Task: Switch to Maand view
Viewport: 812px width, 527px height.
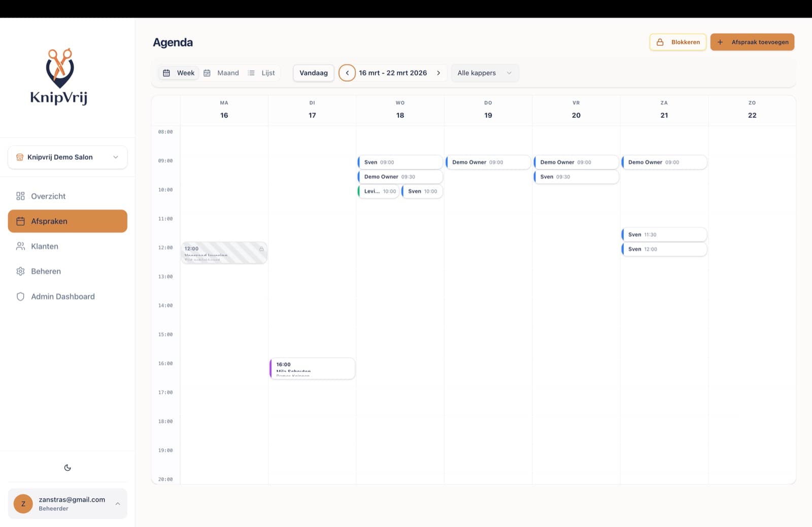Action: pos(221,73)
